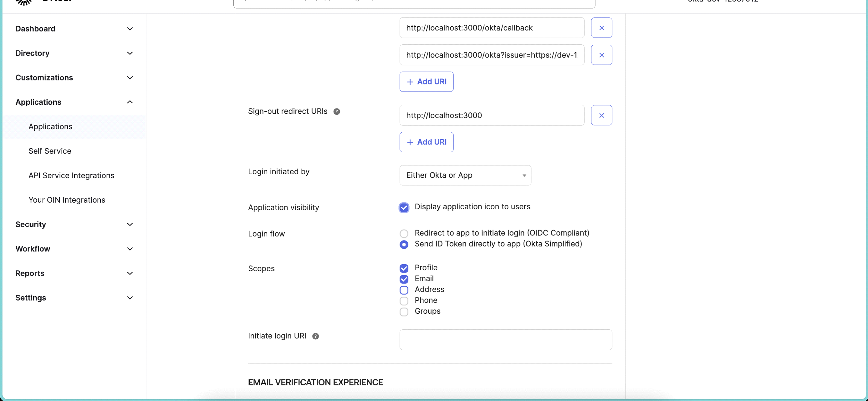This screenshot has height=401, width=868.
Task: Remove the http://localhost:3000 sign-out URI
Action: (x=602, y=115)
